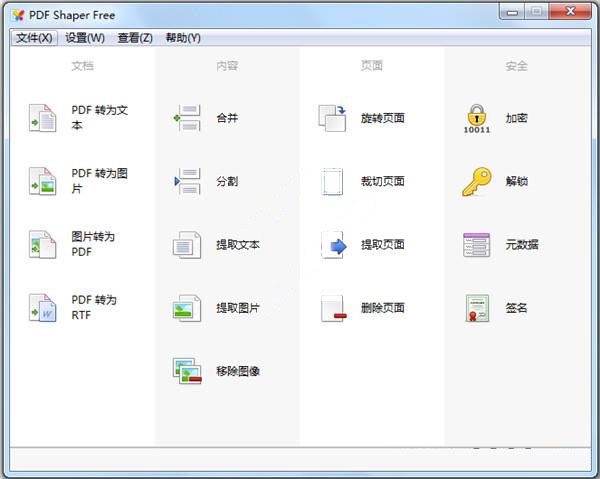
Task: Click the 提取页面 text label
Action: 383,244
